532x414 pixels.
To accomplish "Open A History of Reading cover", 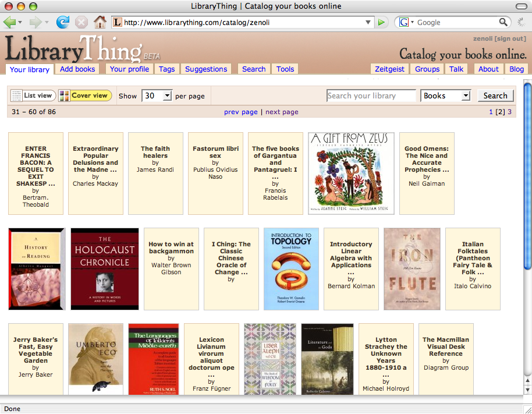I will point(37,269).
